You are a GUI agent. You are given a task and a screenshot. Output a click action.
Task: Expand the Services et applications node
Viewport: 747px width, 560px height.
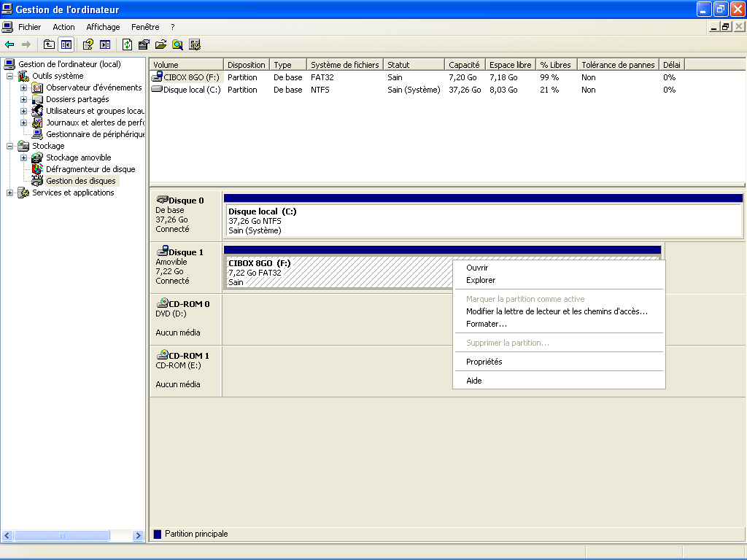point(10,192)
